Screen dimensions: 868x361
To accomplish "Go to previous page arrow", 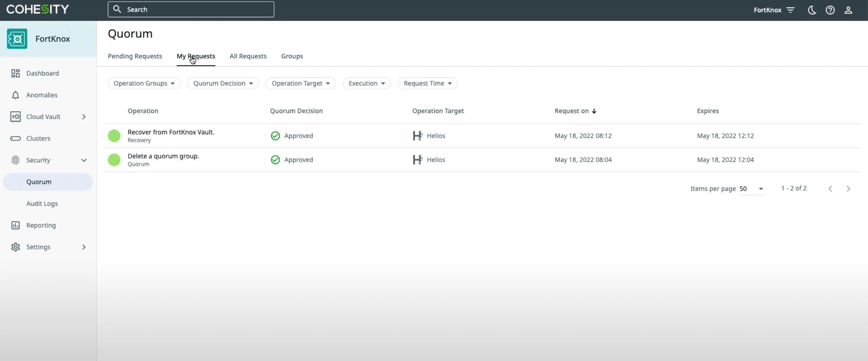I will click(830, 189).
